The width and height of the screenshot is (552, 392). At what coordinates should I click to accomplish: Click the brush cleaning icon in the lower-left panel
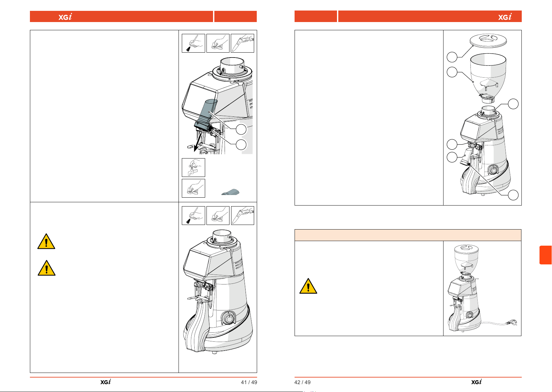tap(193, 215)
